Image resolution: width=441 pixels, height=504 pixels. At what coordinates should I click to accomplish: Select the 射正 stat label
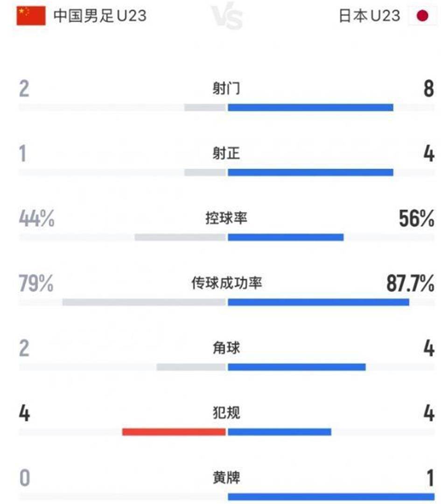pyautogui.click(x=226, y=153)
